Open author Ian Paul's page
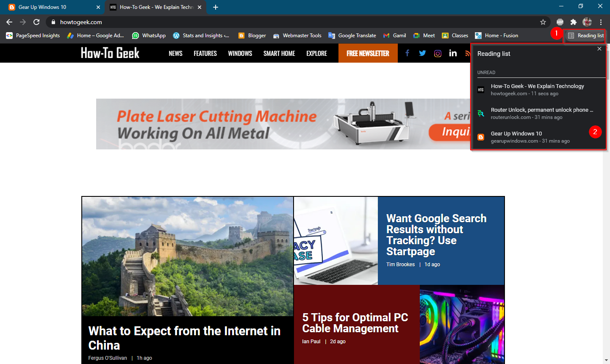The image size is (610, 364). click(x=311, y=342)
